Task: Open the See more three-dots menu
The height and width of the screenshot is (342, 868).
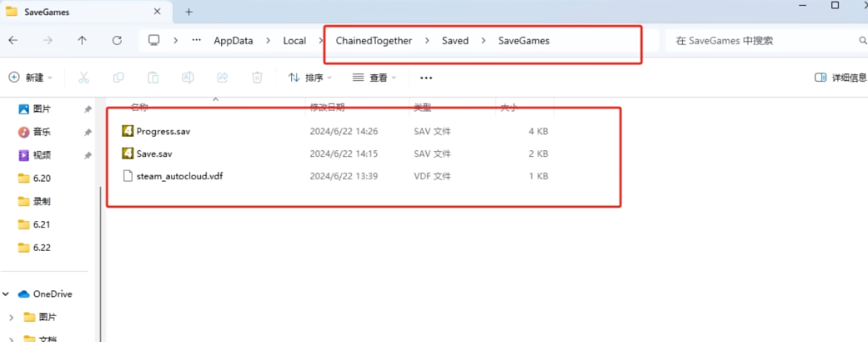Action: coord(426,78)
